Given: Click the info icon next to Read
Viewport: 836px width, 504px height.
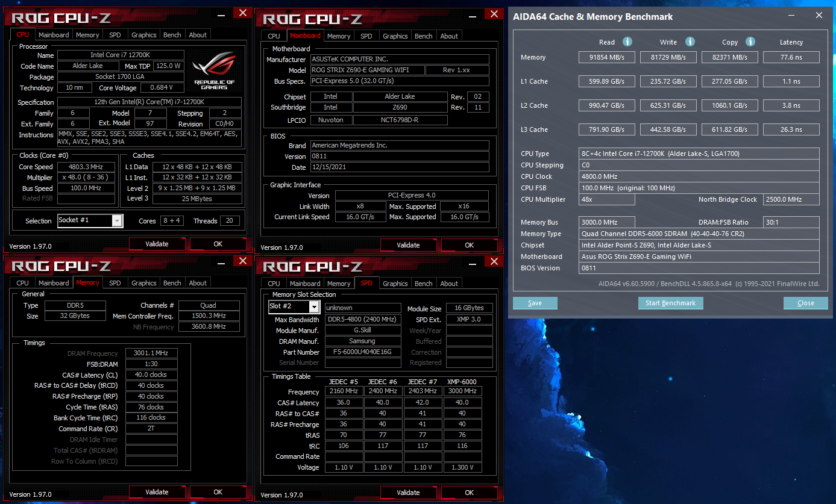Looking at the screenshot, I should pos(627,42).
